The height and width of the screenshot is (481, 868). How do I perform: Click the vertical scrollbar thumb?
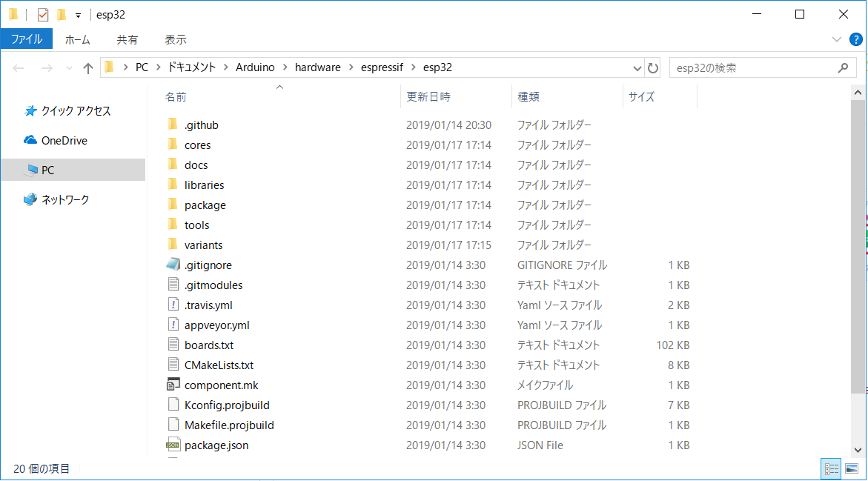pos(858,246)
